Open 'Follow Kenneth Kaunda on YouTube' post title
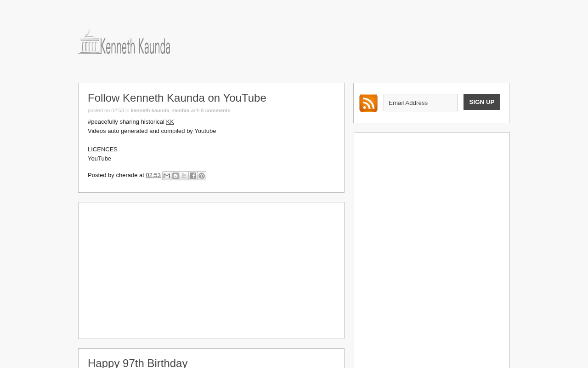 pos(177,98)
